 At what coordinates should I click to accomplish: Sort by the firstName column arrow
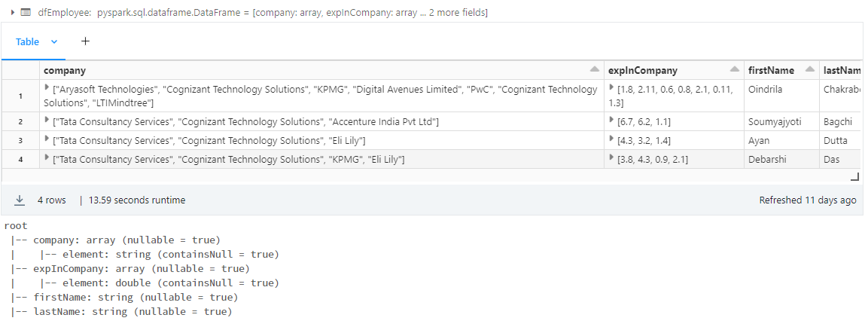(810, 70)
